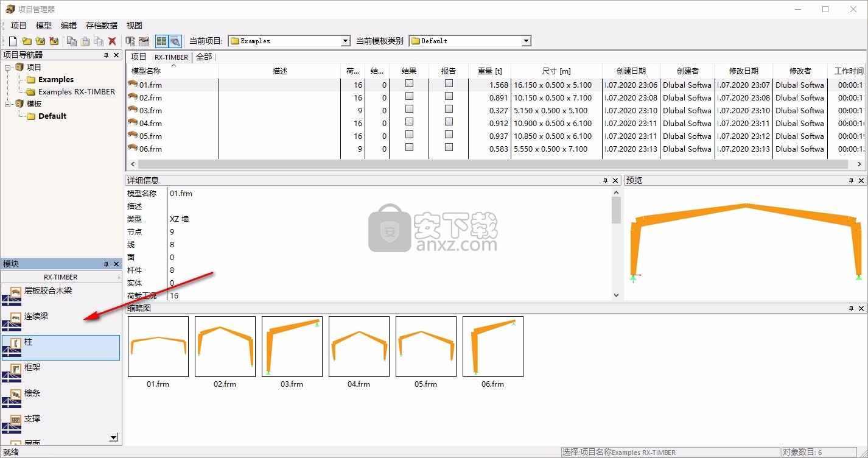
Task: Select the 06.frm thumbnail
Action: (x=493, y=346)
